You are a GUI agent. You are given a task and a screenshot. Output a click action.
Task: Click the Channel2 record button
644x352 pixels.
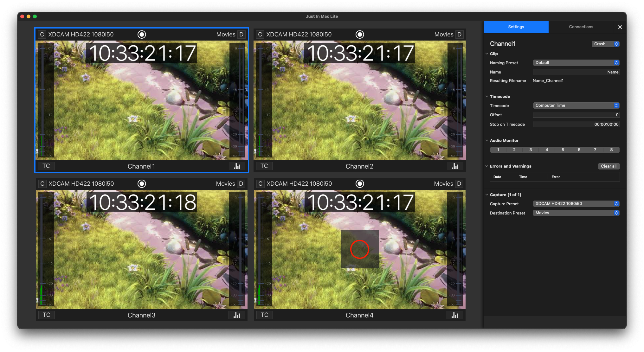coord(360,35)
